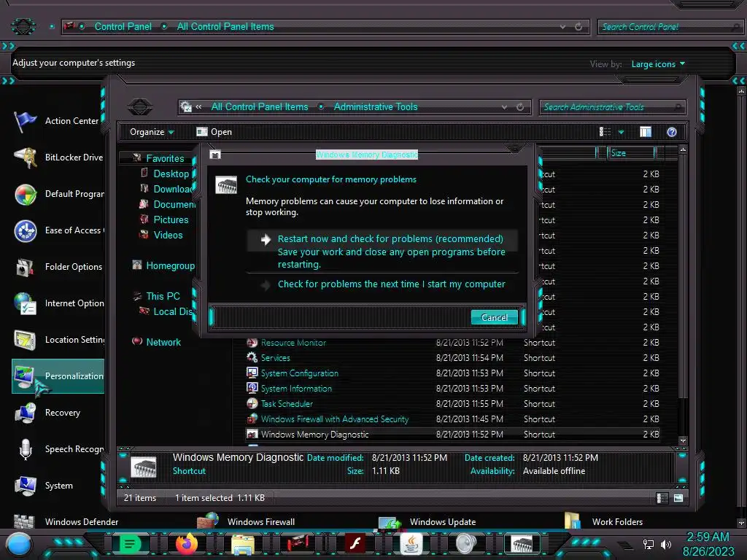The height and width of the screenshot is (560, 747).
Task: Select Task Scheduler shortcut
Action: (286, 404)
